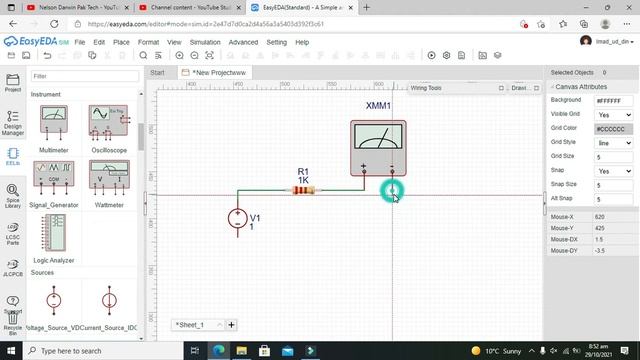640x360 pixels.
Task: Open the Snap dropdown
Action: [613, 171]
